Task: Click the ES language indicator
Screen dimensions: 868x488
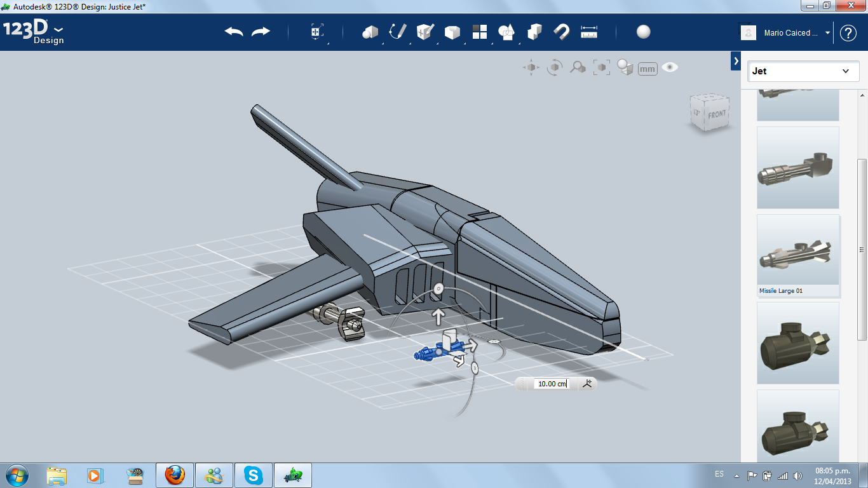Action: click(x=719, y=474)
